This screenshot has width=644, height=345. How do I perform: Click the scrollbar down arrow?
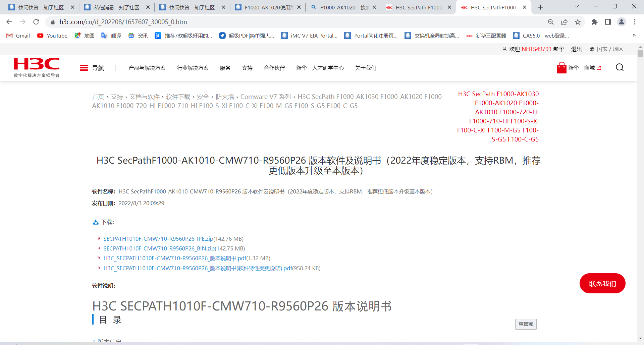pos(640,339)
